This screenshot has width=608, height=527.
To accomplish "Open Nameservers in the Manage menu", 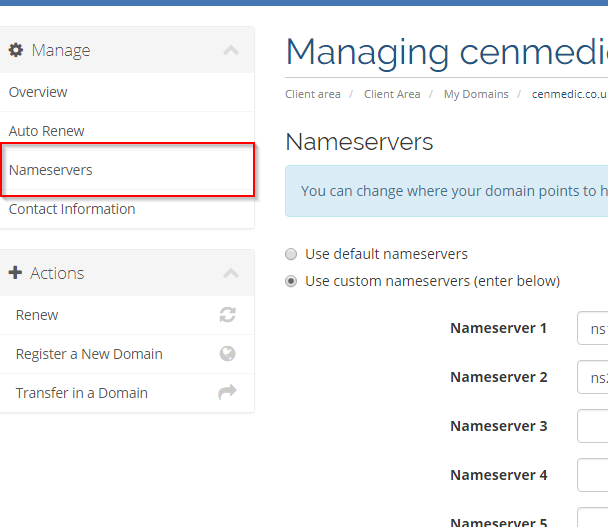I will coord(127,170).
